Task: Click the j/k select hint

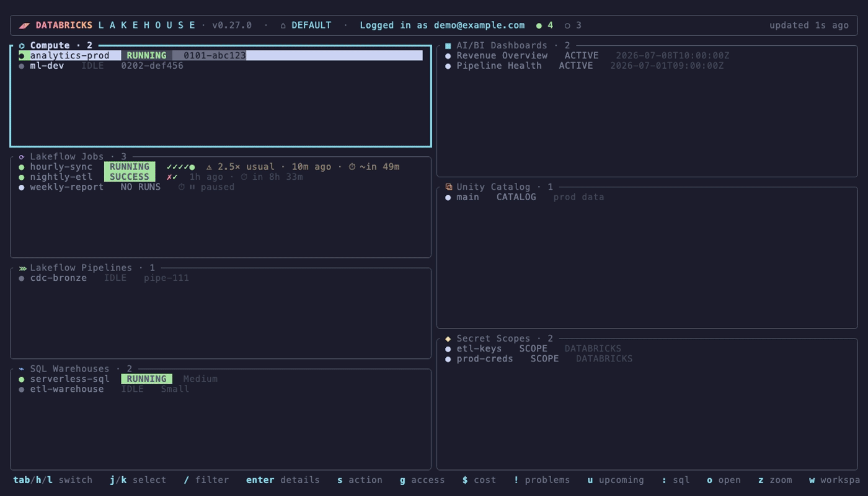Action: click(138, 480)
